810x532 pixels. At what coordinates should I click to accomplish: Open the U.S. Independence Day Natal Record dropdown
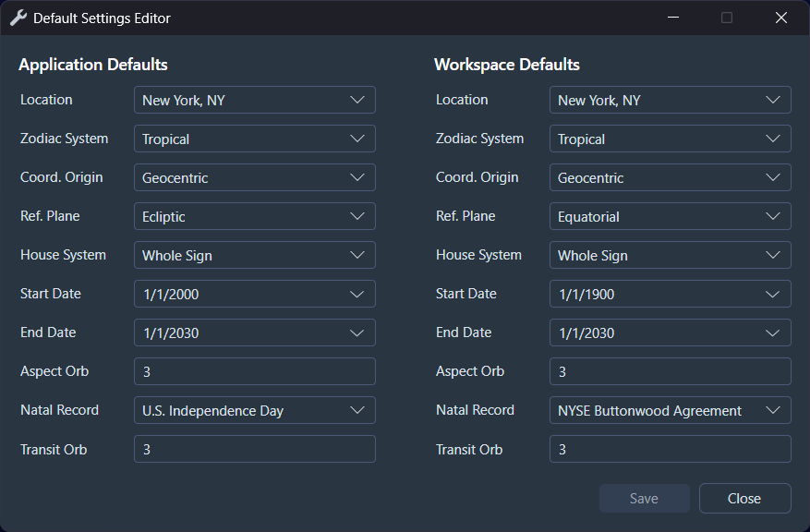point(254,410)
